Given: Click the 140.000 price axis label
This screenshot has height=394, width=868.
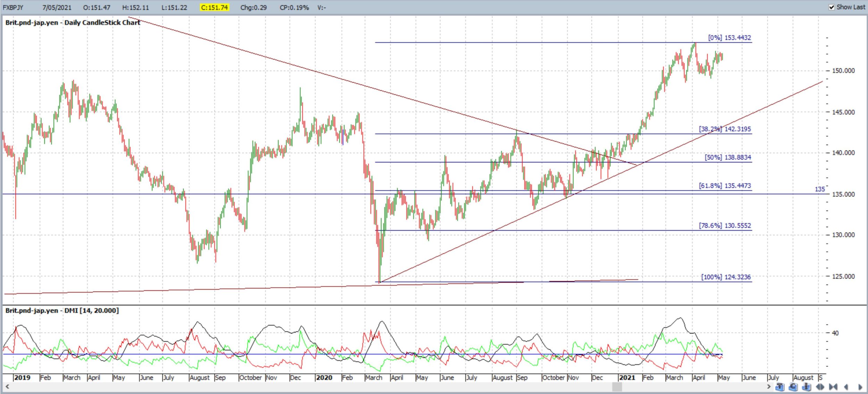Looking at the screenshot, I should click(x=843, y=152).
